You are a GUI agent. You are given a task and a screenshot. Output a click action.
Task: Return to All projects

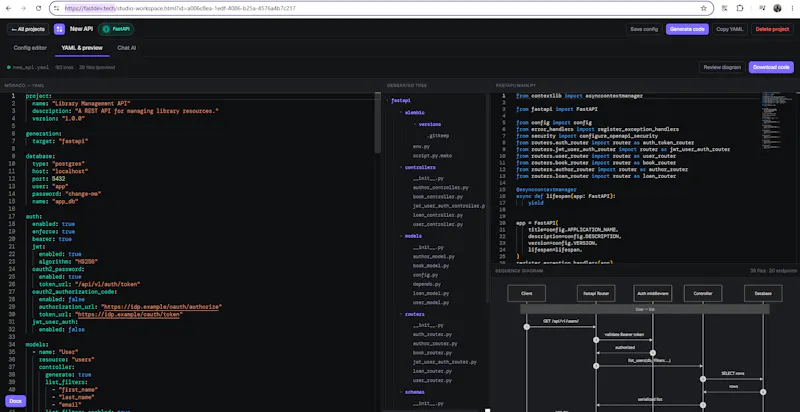(28, 29)
